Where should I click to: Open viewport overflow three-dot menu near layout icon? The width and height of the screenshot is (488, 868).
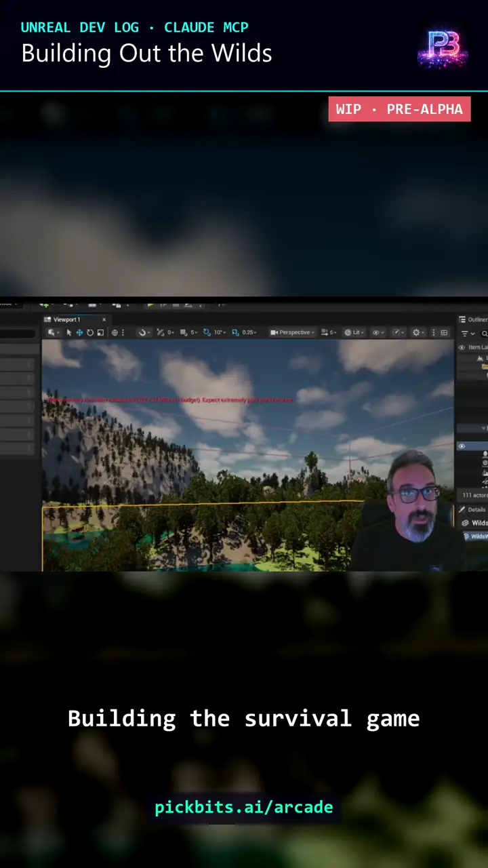[433, 332]
